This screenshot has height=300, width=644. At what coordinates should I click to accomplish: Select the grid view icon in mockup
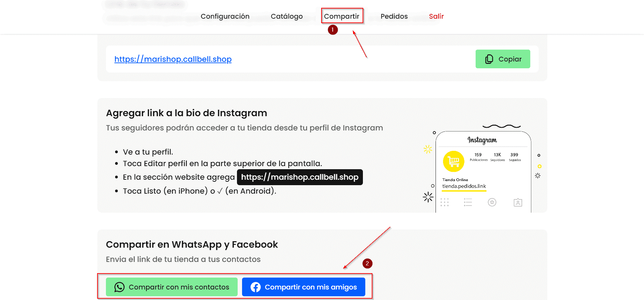[x=445, y=202]
